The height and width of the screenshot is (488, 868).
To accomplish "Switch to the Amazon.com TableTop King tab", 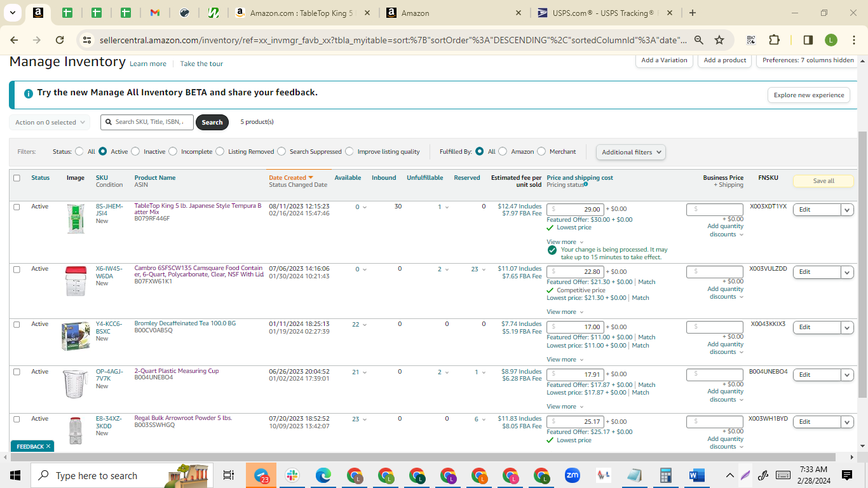I will tap(303, 13).
